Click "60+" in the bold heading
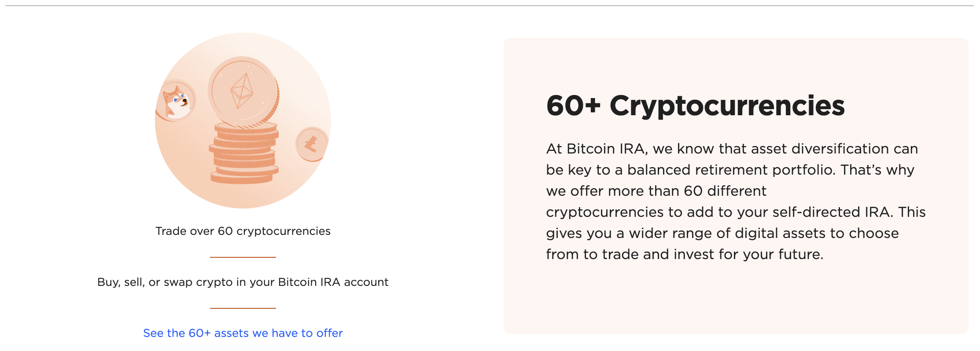This screenshot has width=980, height=351. [x=573, y=106]
